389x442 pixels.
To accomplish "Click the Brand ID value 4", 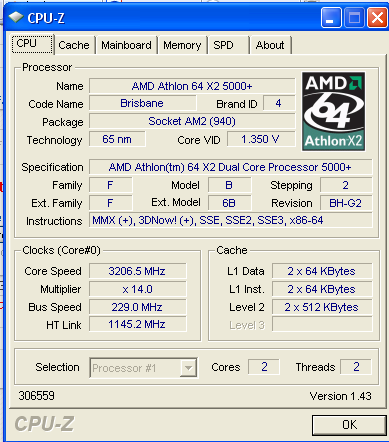I will (x=279, y=103).
